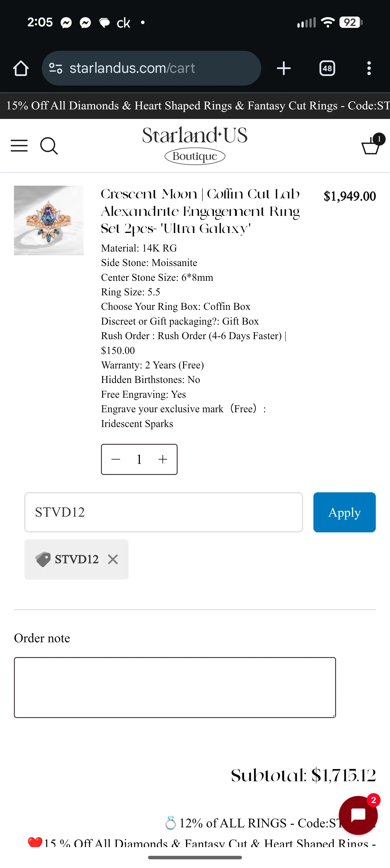Open the site info icon in address bar
This screenshot has width=390, height=868.
56,68
